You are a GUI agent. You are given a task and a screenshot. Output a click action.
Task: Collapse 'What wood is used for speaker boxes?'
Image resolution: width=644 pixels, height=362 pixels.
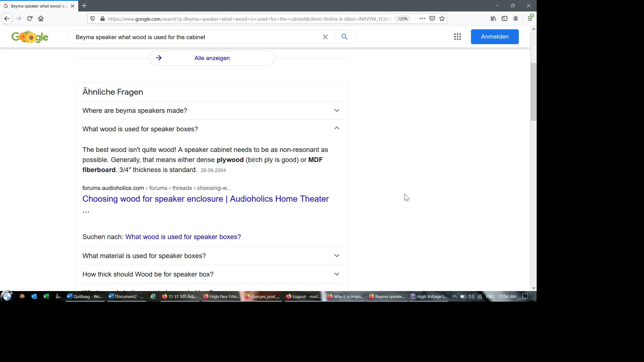212,129
